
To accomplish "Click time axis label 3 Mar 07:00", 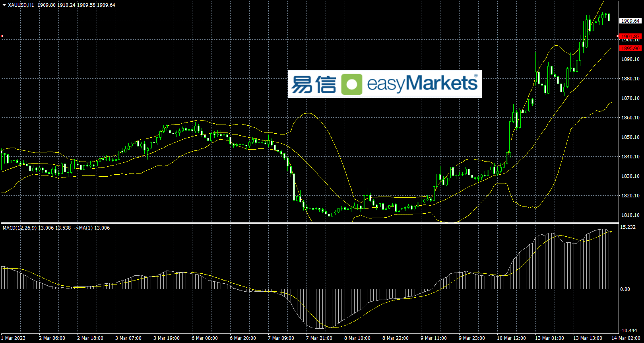I will (x=128, y=338).
